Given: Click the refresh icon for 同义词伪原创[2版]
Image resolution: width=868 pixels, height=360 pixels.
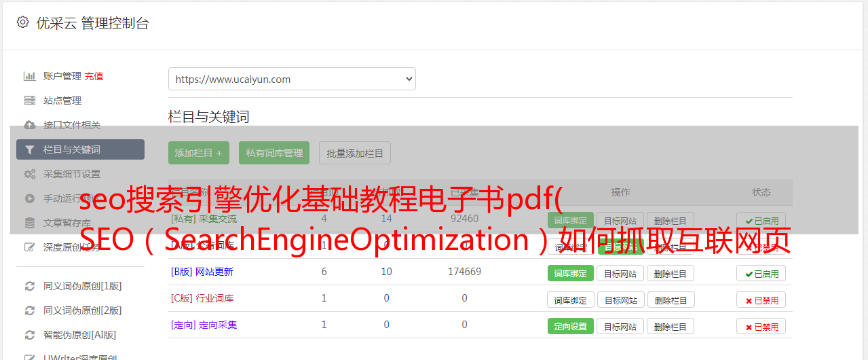Looking at the screenshot, I should coord(29,310).
